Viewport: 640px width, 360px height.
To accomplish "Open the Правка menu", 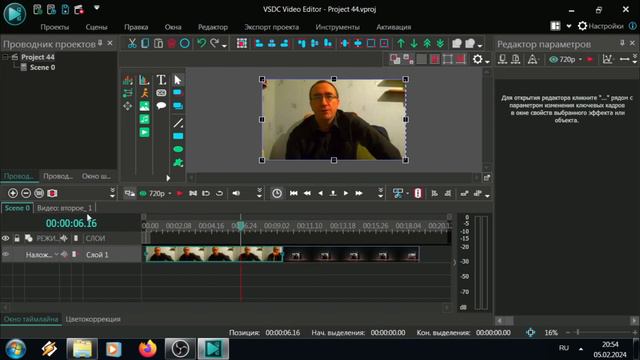I will 136,27.
